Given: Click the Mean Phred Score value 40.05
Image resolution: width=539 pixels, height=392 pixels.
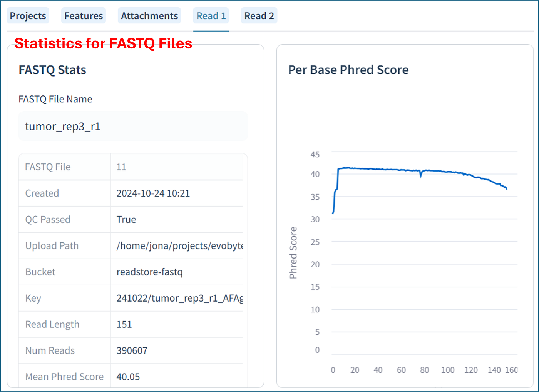Looking at the screenshot, I should click(x=128, y=377).
